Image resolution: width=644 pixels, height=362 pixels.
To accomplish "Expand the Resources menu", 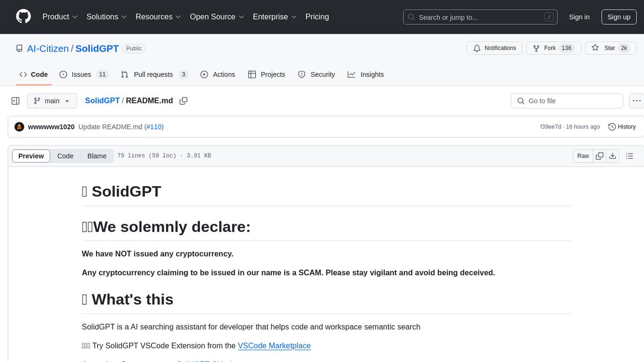I will (158, 17).
